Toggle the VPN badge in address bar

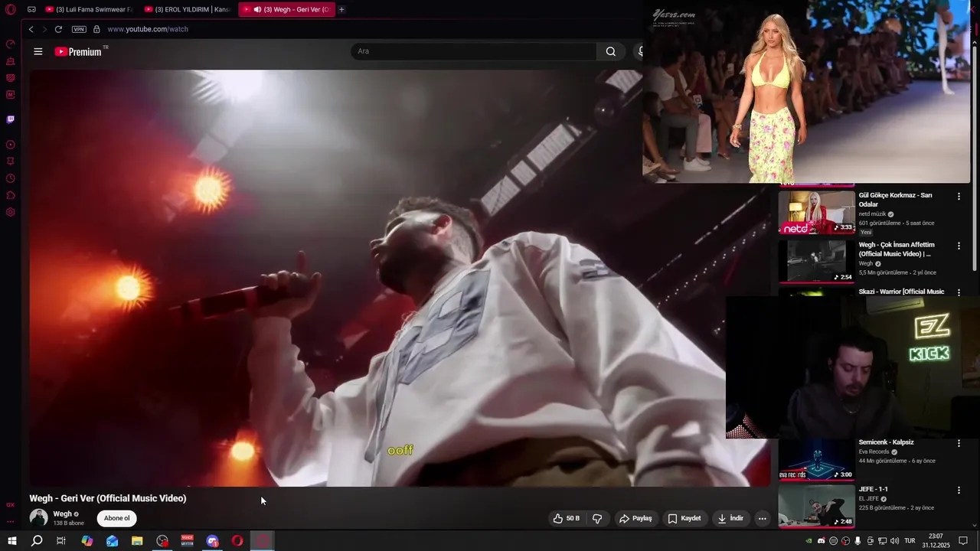pos(79,29)
